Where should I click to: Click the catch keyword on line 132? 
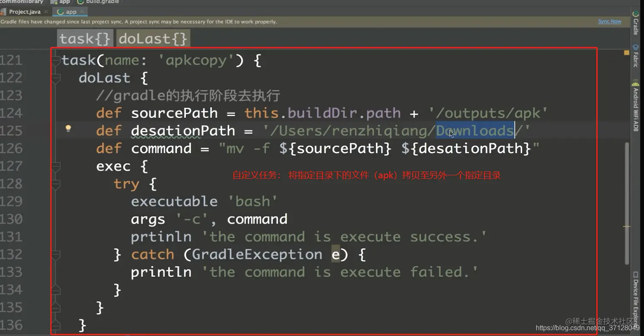click(x=152, y=255)
